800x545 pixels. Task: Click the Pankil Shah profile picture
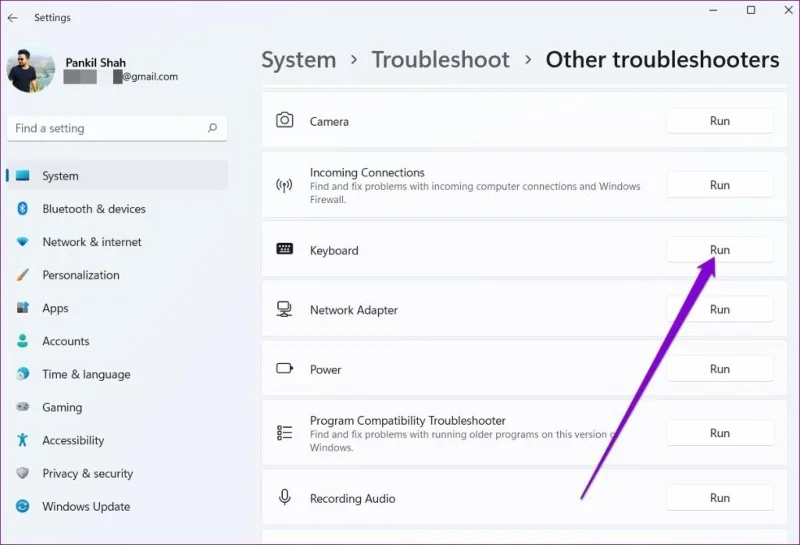pos(31,70)
